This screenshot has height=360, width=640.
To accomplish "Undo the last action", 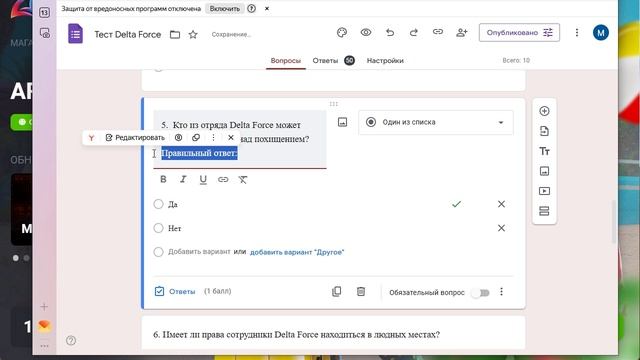I will coord(390,32).
